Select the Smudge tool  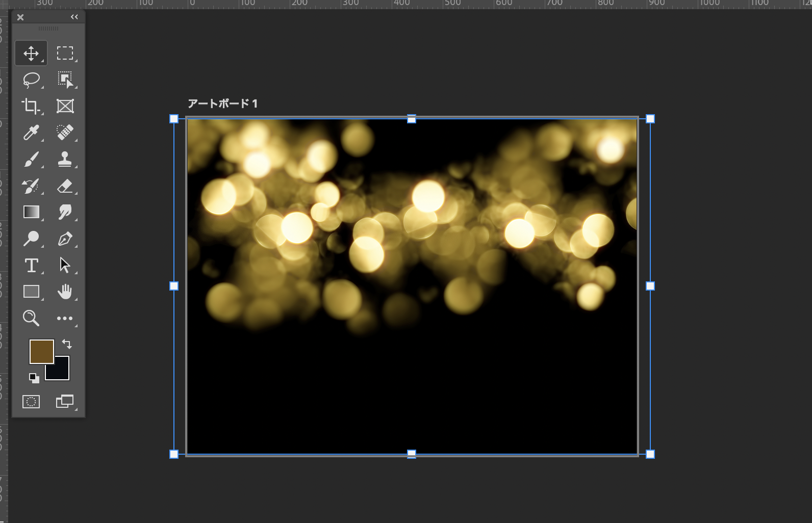point(65,212)
